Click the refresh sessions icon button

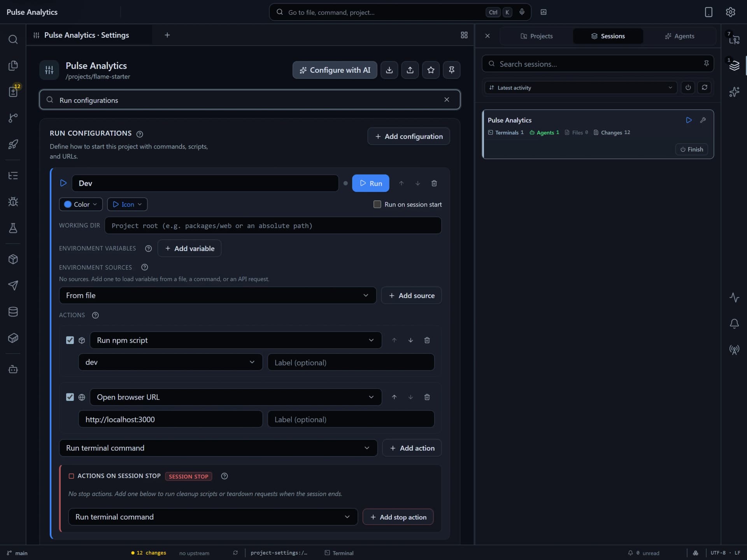click(x=705, y=88)
